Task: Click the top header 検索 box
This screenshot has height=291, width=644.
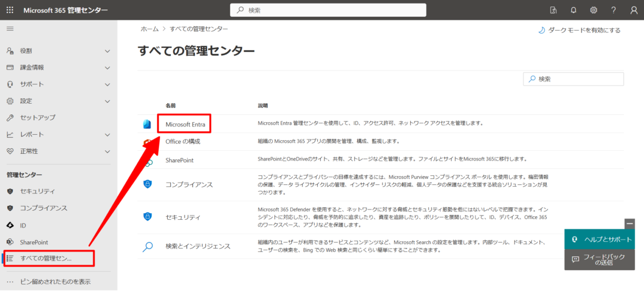Action: pyautogui.click(x=328, y=10)
